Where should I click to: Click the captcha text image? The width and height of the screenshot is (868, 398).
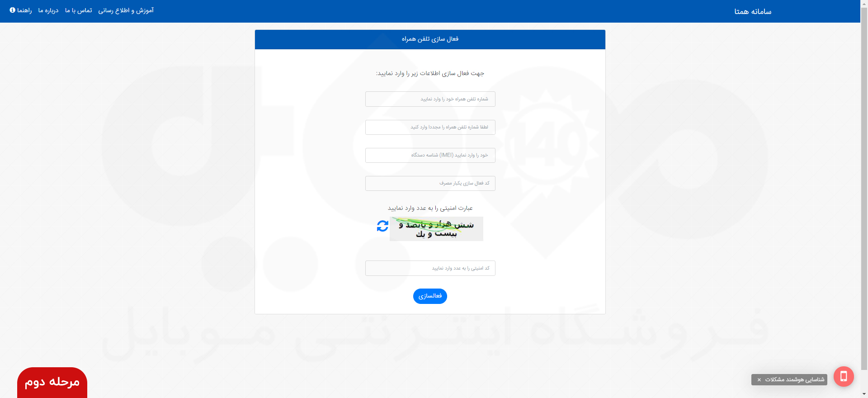point(436,229)
